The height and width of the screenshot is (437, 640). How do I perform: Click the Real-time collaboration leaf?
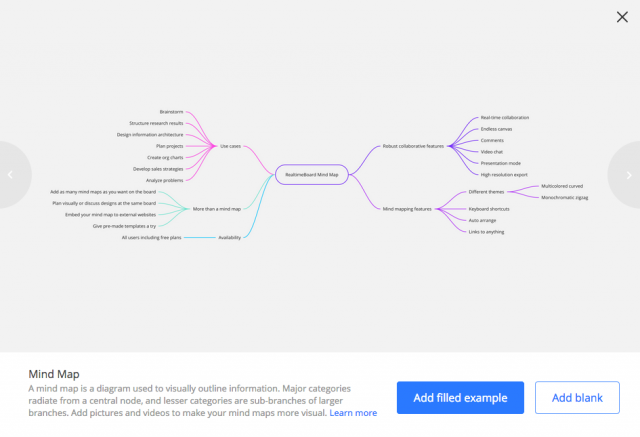(x=504, y=118)
